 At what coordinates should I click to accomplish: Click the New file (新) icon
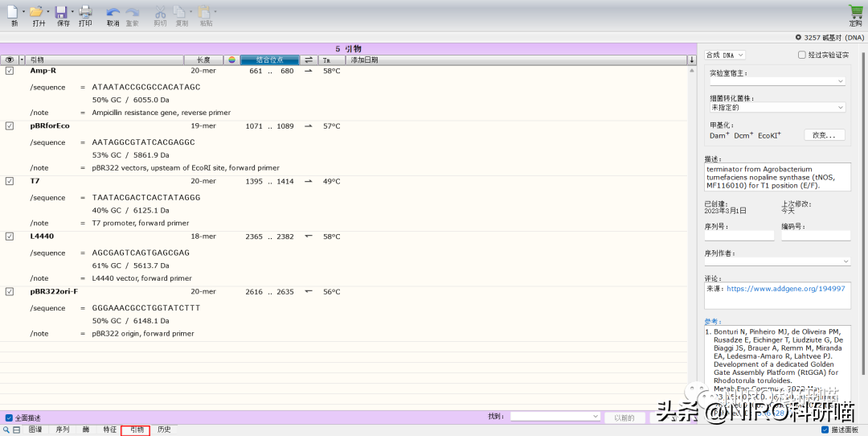click(13, 12)
